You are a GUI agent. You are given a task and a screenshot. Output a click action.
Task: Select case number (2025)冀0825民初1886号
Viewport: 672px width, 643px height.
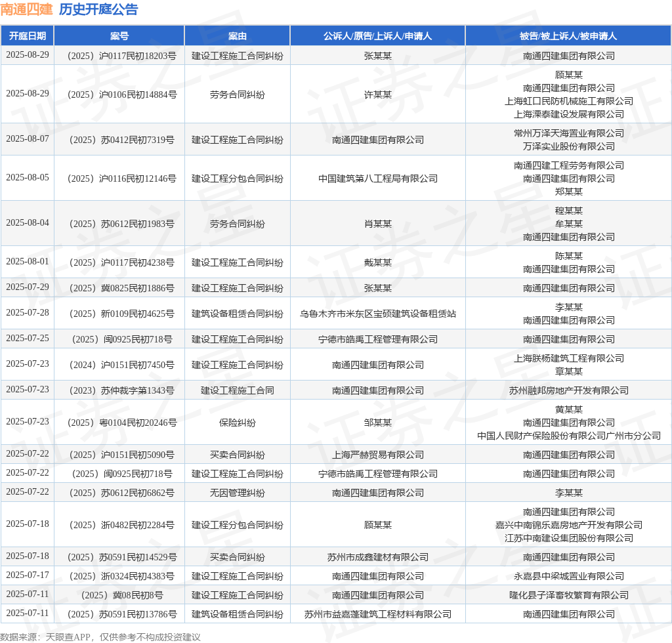[x=121, y=288]
